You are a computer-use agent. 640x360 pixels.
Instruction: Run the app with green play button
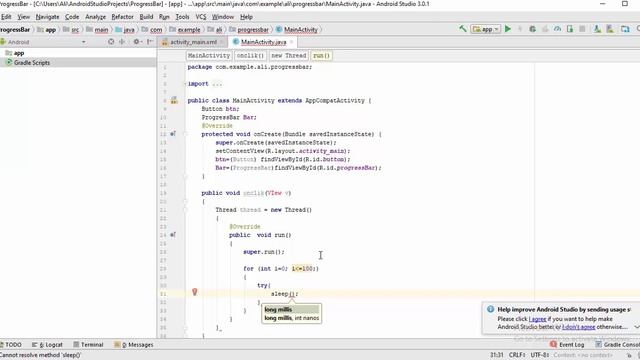tap(508, 29)
